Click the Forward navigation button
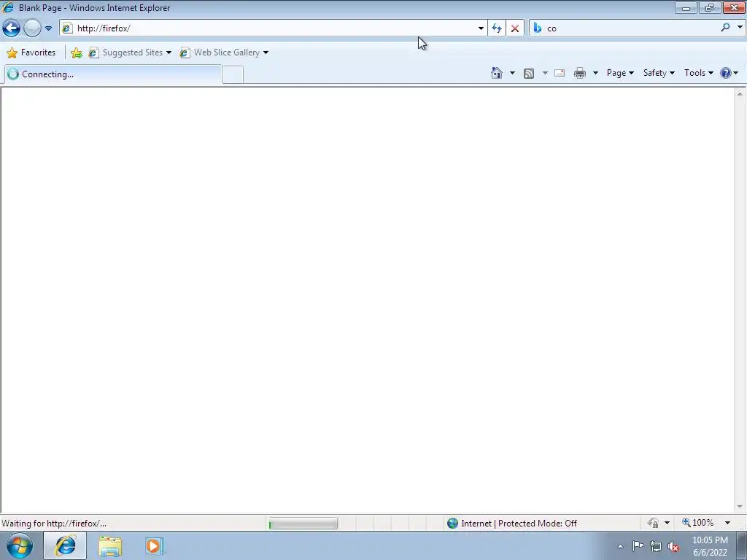 (32, 28)
